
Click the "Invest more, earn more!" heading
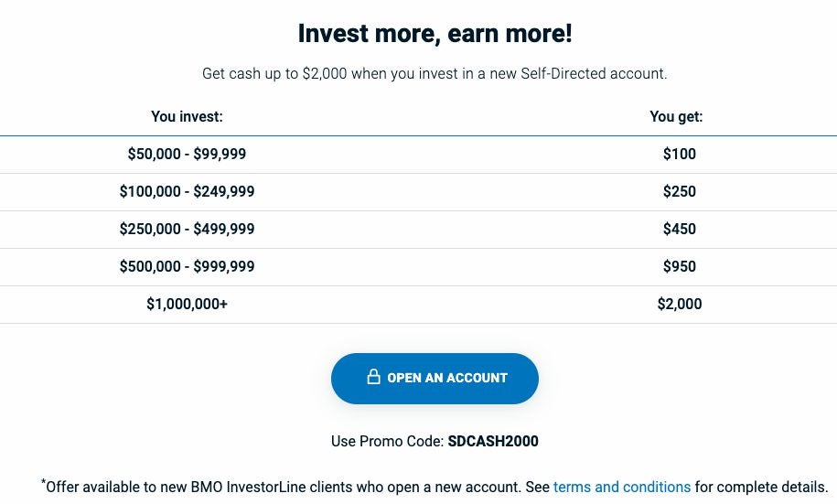[x=435, y=34]
